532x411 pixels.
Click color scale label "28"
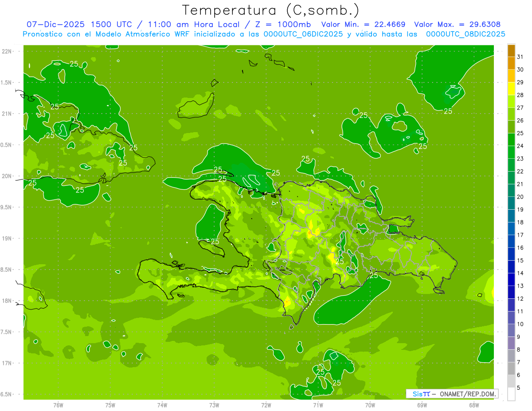520,95
